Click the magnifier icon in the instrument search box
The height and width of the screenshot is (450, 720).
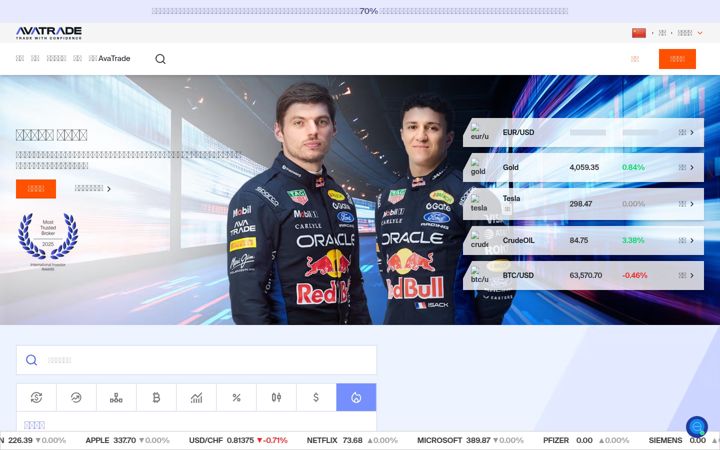(31, 360)
